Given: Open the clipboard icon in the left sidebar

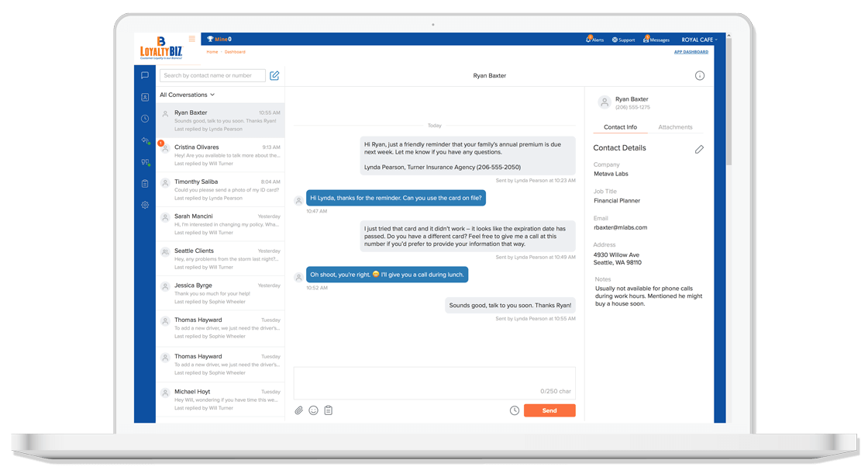Looking at the screenshot, I should [x=145, y=184].
